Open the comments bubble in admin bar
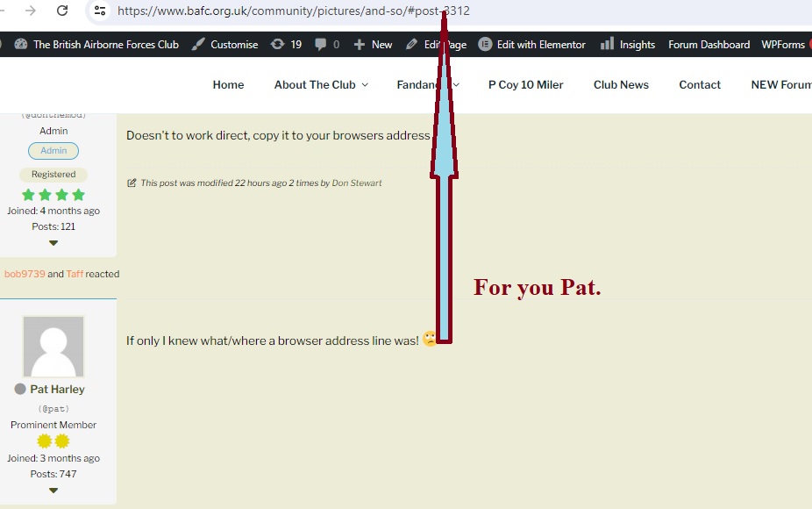Image resolution: width=812 pixels, height=509 pixels. click(x=327, y=44)
